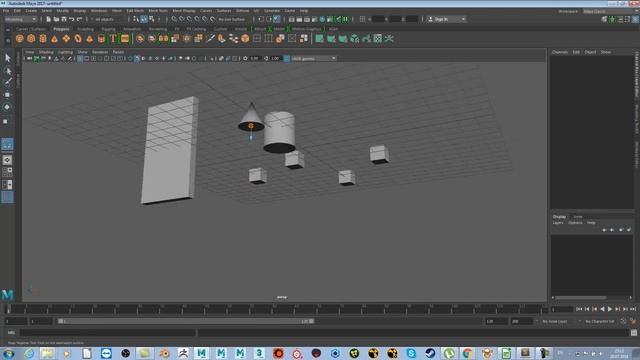Image resolution: width=640 pixels, height=360 pixels.
Task: Toggle snap to projected center
Action: [198, 19]
